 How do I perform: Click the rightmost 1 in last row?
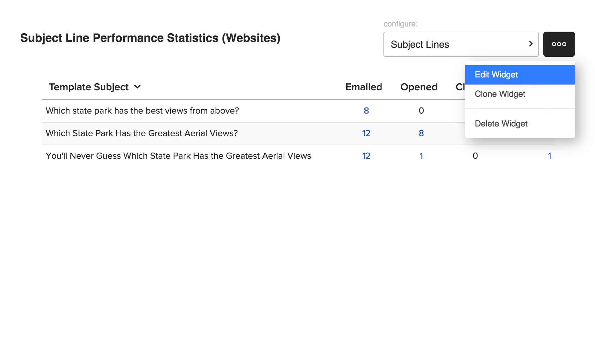(x=549, y=156)
